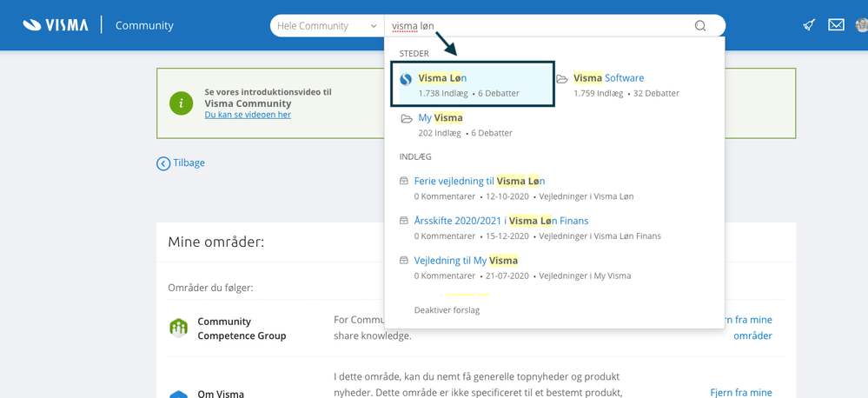Open the Om Visma area
Viewport: 868px width, 398px height.
pos(221,395)
